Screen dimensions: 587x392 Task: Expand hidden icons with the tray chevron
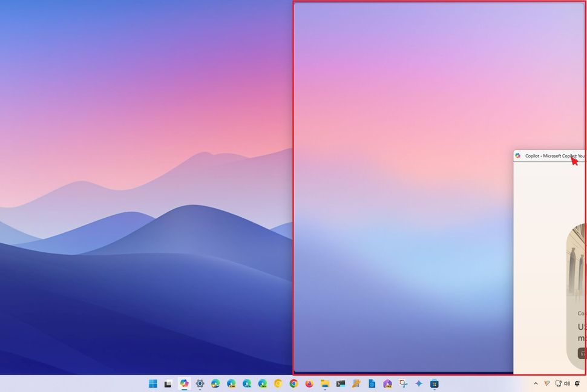click(x=536, y=383)
